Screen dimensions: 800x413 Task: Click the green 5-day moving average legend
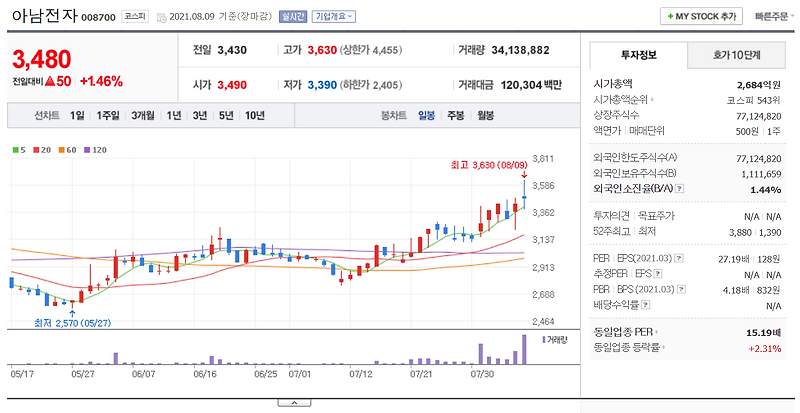(x=19, y=150)
